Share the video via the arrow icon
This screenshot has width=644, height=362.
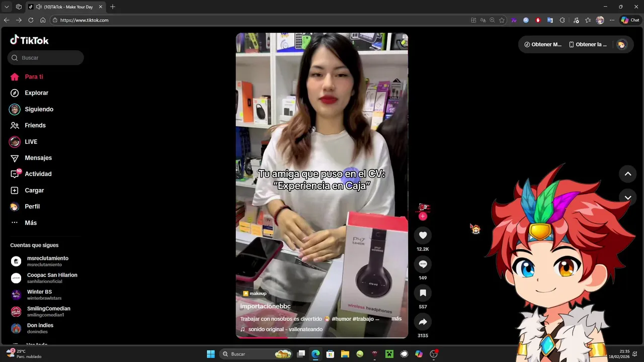point(423,322)
